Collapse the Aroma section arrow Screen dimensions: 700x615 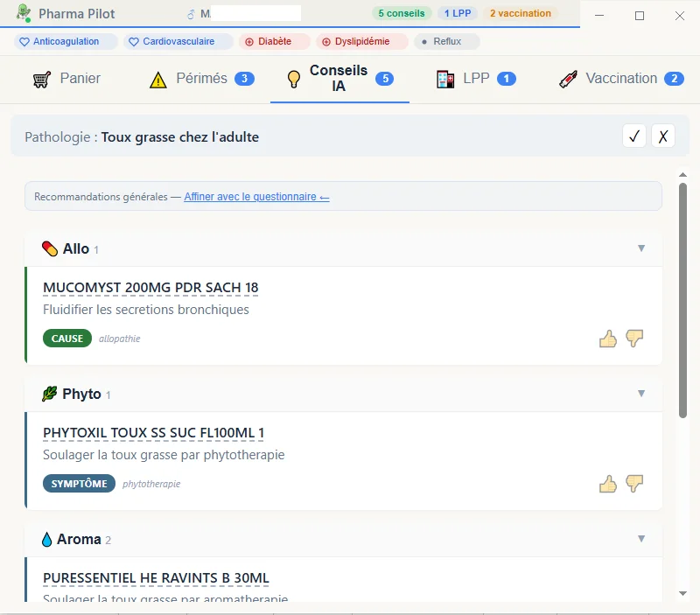(x=641, y=539)
